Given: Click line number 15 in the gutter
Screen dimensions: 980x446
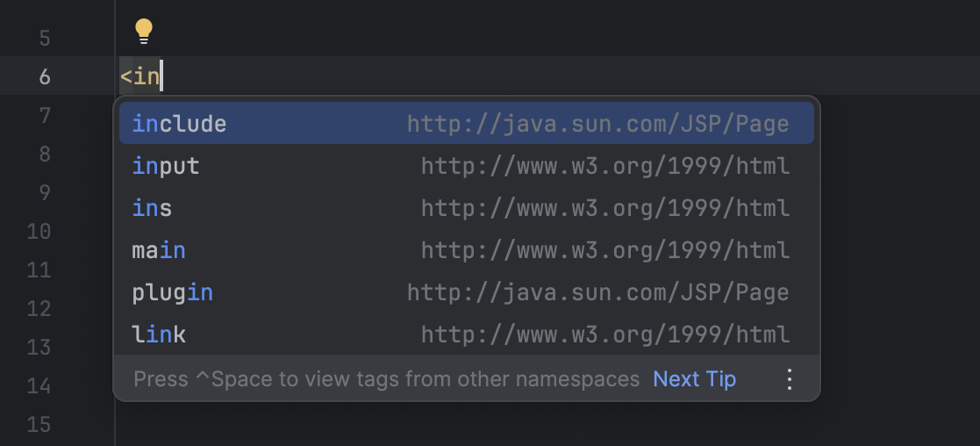Looking at the screenshot, I should coord(39,425).
